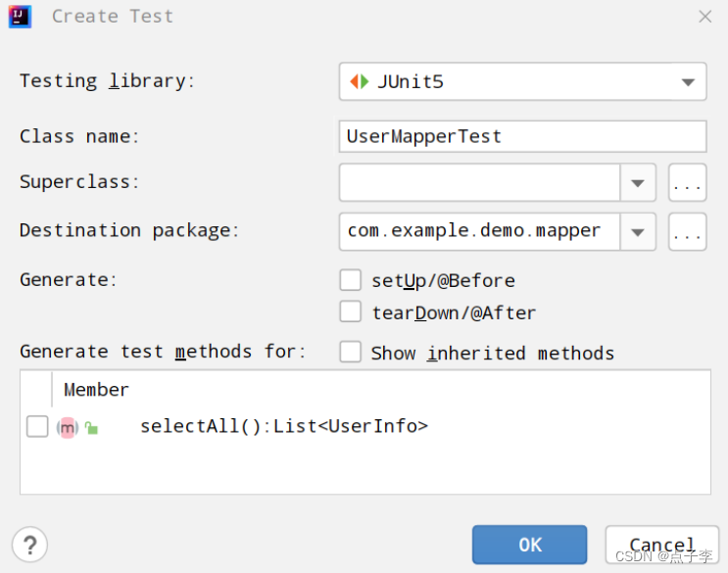Tick the selectAll() method checkbox
Viewport: 728px width, 573px height.
pos(37,426)
